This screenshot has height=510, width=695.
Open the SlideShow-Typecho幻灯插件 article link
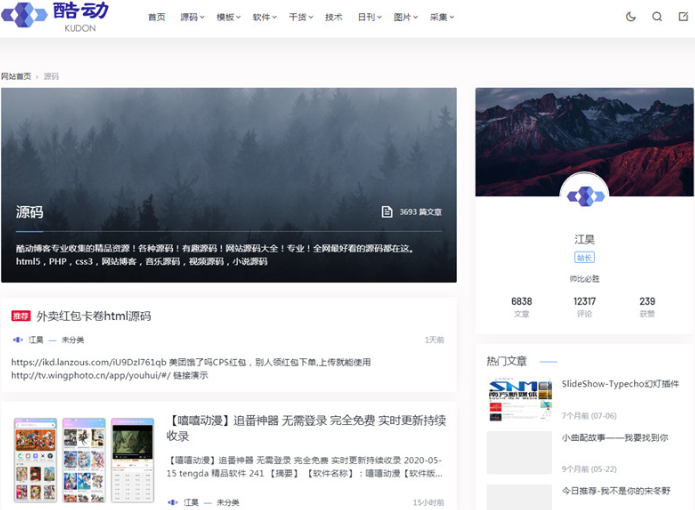tap(620, 383)
